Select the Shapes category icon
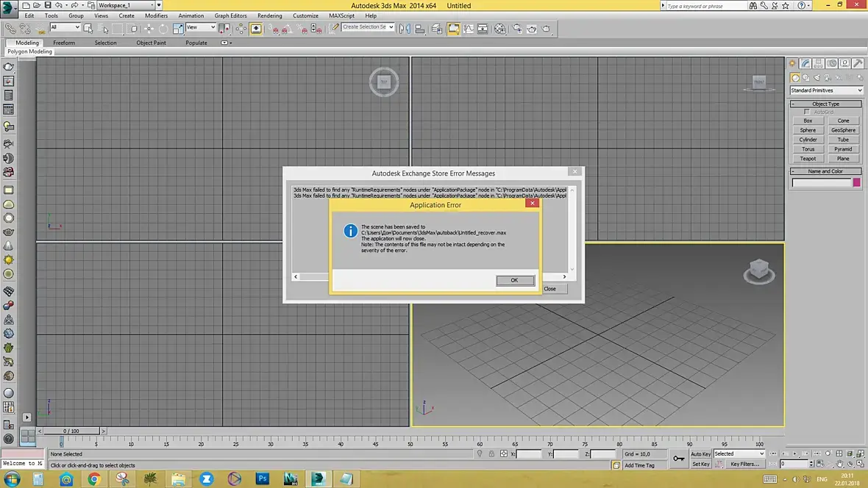868x488 pixels. click(x=806, y=77)
